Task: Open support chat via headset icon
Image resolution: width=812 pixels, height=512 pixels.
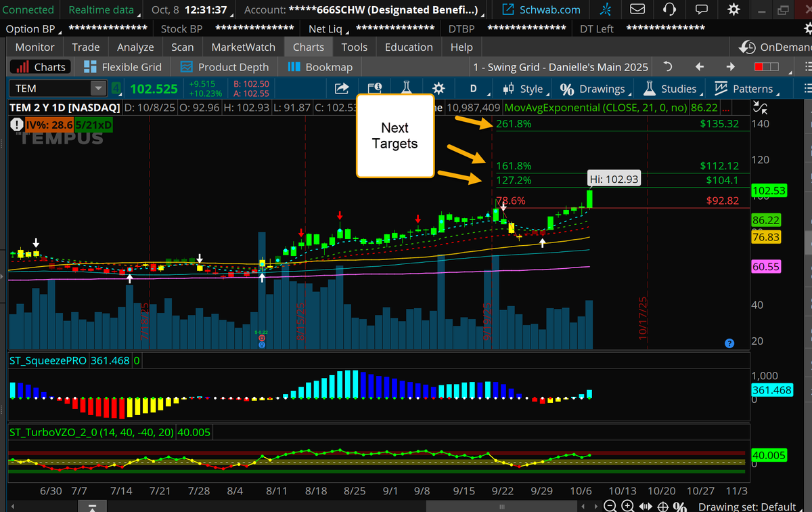Action: (x=669, y=9)
